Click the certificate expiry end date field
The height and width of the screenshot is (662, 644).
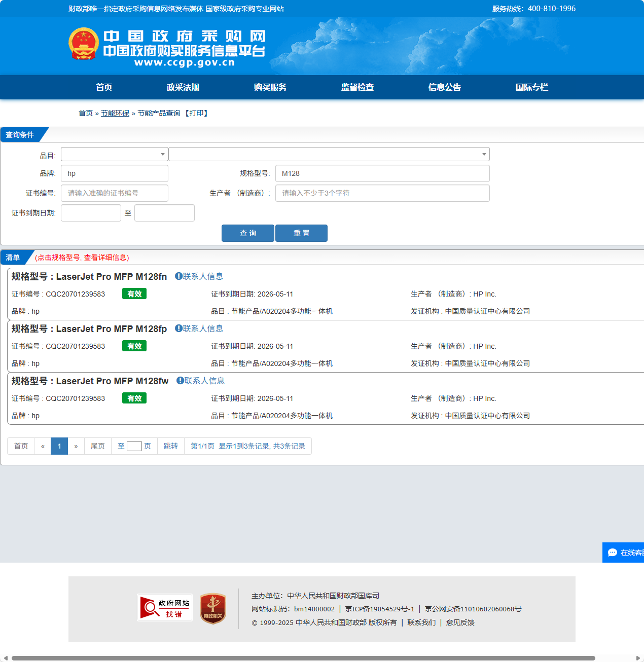[x=164, y=213]
